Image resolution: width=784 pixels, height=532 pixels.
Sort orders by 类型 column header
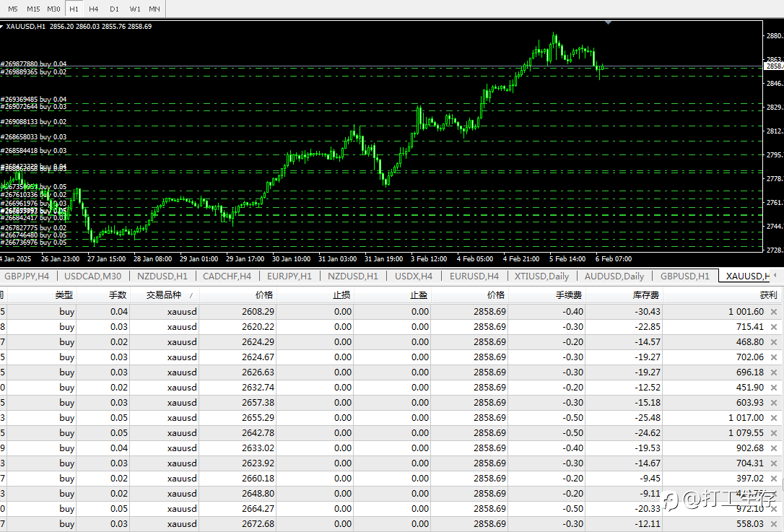click(x=64, y=295)
